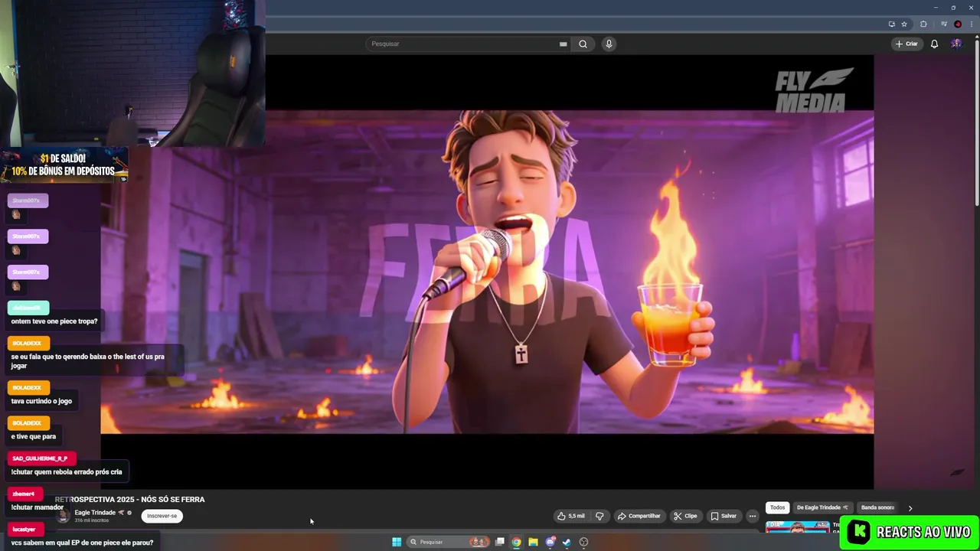Image resolution: width=980 pixels, height=551 pixels.
Task: Like the video with 5,5 mil likes
Action: pos(571,516)
